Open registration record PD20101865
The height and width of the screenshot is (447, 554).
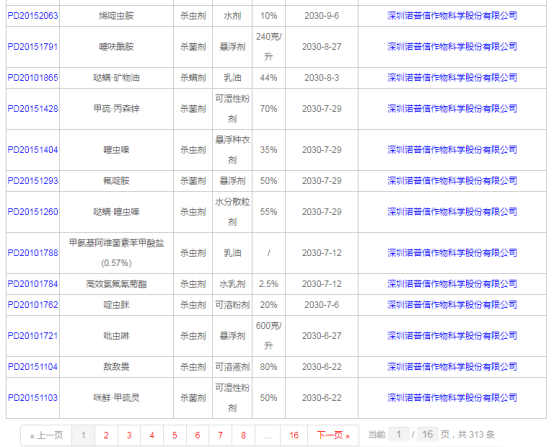[x=33, y=78]
